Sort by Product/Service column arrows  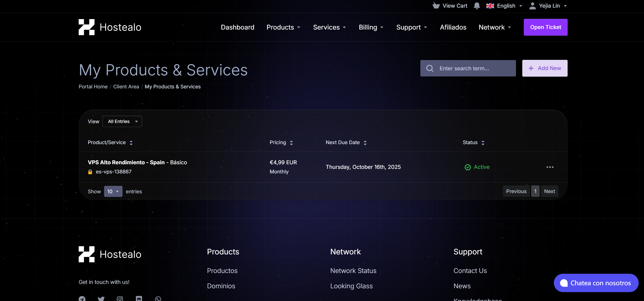click(x=131, y=143)
